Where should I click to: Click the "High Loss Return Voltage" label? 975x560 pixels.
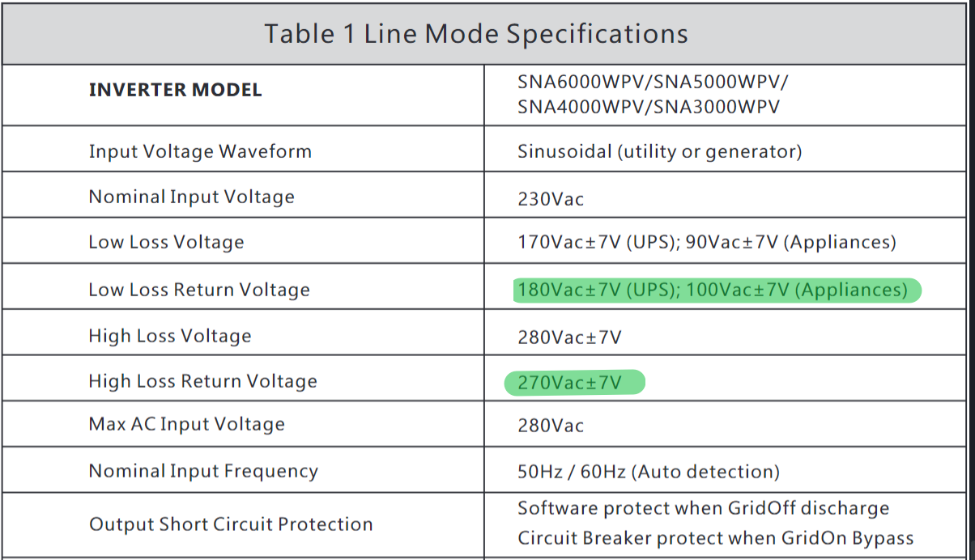pyautogui.click(x=202, y=381)
